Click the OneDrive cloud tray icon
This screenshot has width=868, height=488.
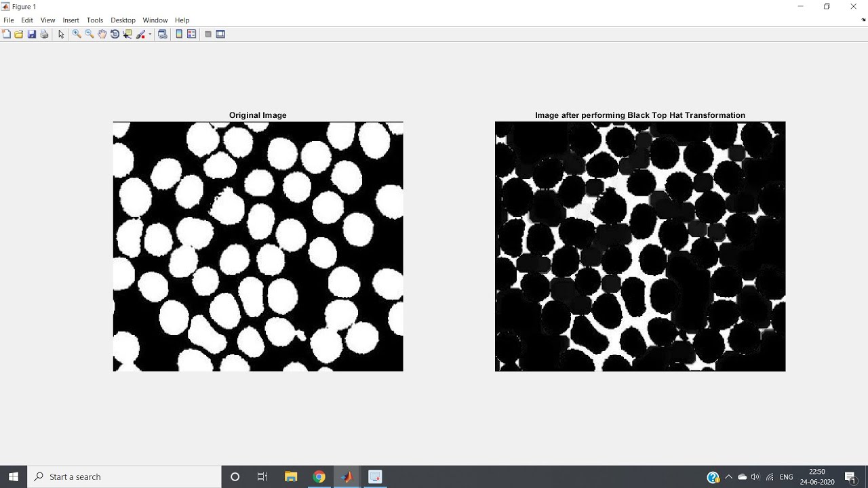[743, 477]
